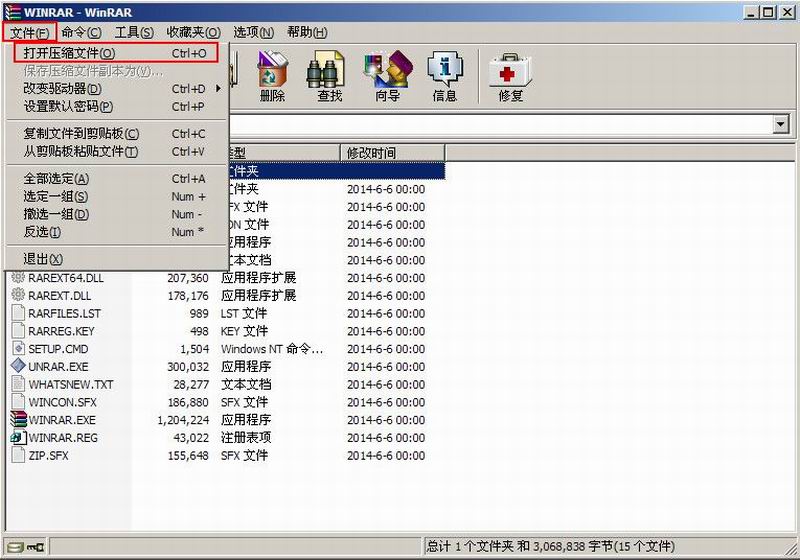Select the WINCON.SFX file name
This screenshot has width=800, height=560.
click(62, 402)
